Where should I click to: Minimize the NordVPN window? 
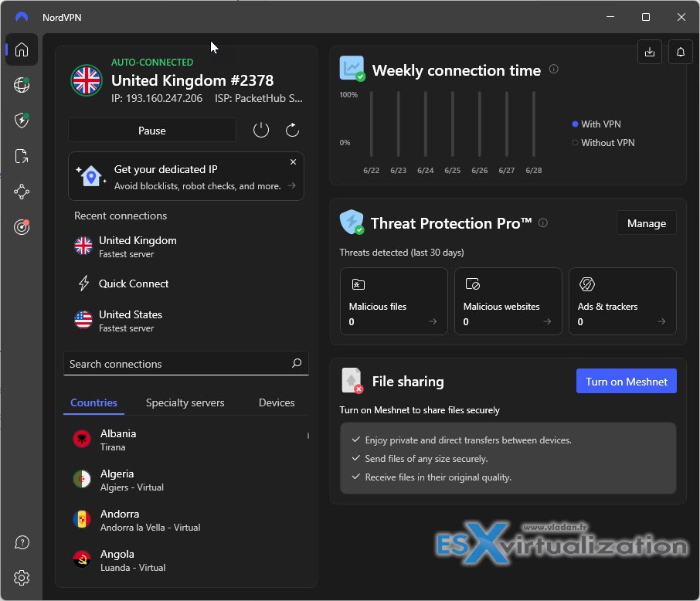(610, 17)
